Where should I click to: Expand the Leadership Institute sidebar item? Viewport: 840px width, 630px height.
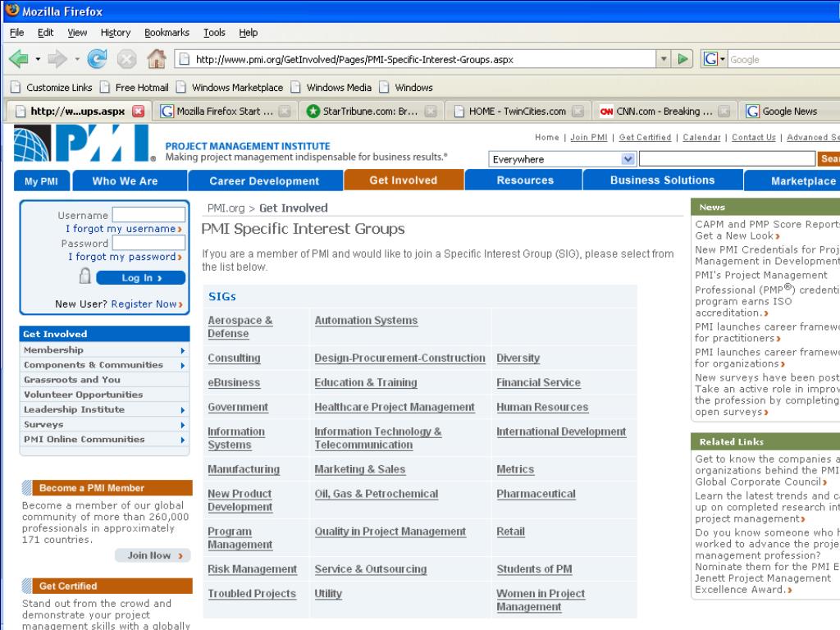tap(183, 410)
